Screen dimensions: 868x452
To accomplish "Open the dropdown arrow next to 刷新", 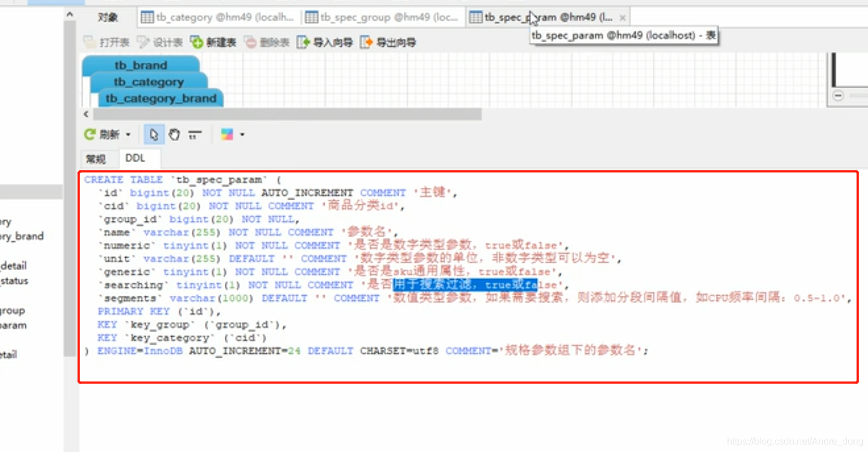I will coord(128,135).
